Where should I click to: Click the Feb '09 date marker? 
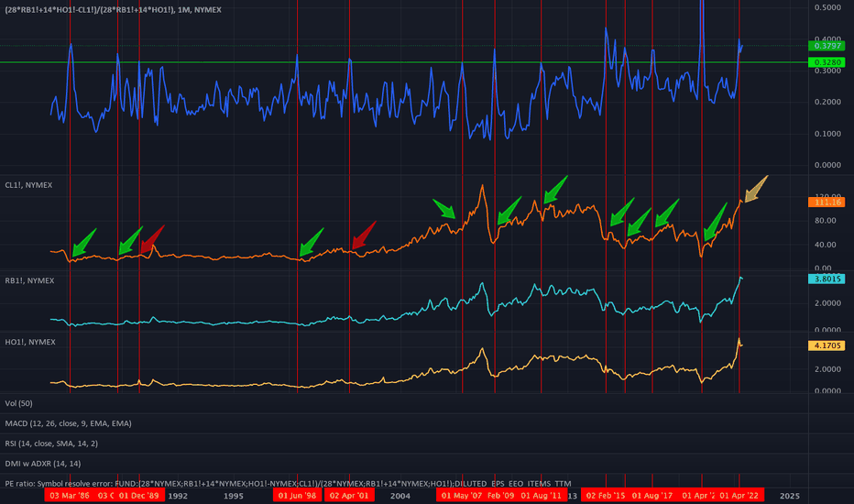[x=500, y=495]
